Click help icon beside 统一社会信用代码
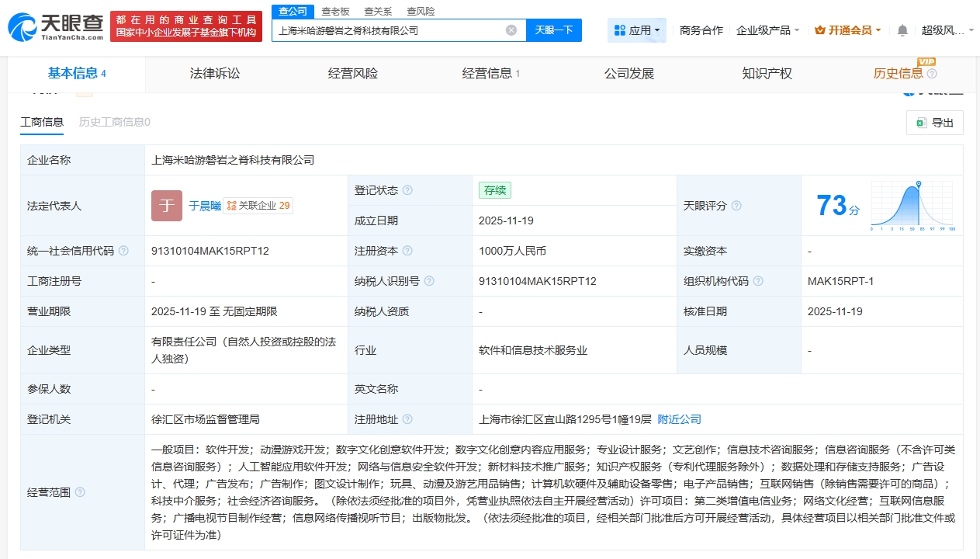The image size is (980, 559). [123, 251]
